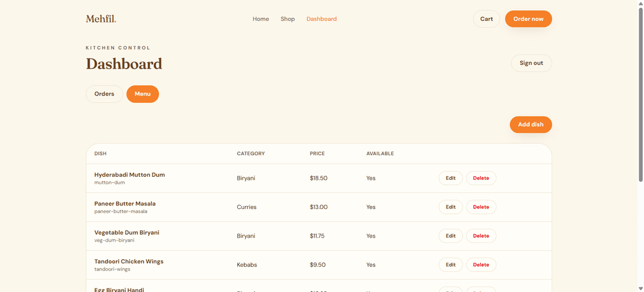The height and width of the screenshot is (292, 644).
Task: Click the $9.50 price cell
Action: [x=317, y=265]
